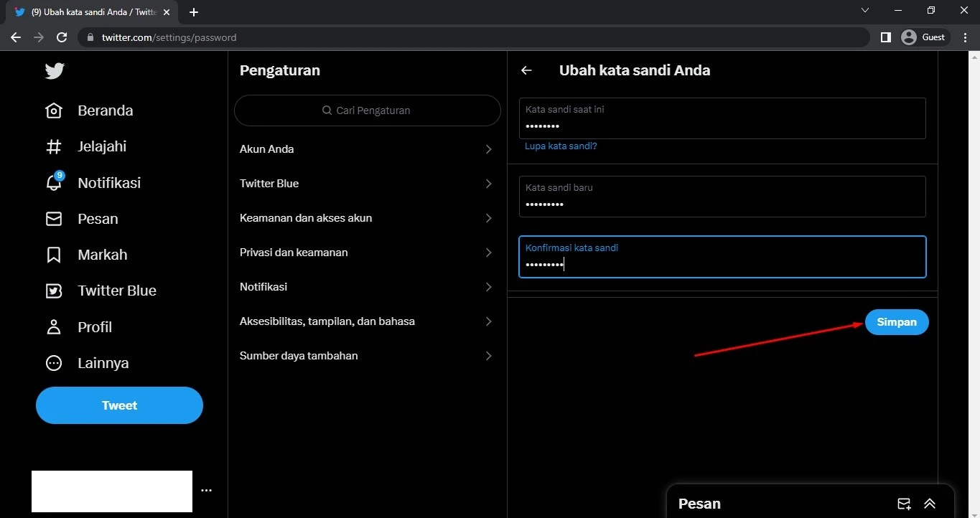Click browser forward button
The width and height of the screenshot is (980, 518).
point(39,37)
